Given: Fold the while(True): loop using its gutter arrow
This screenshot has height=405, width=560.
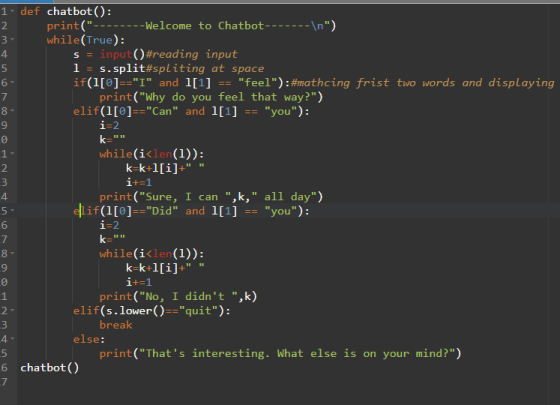Looking at the screenshot, I should pos(12,40).
